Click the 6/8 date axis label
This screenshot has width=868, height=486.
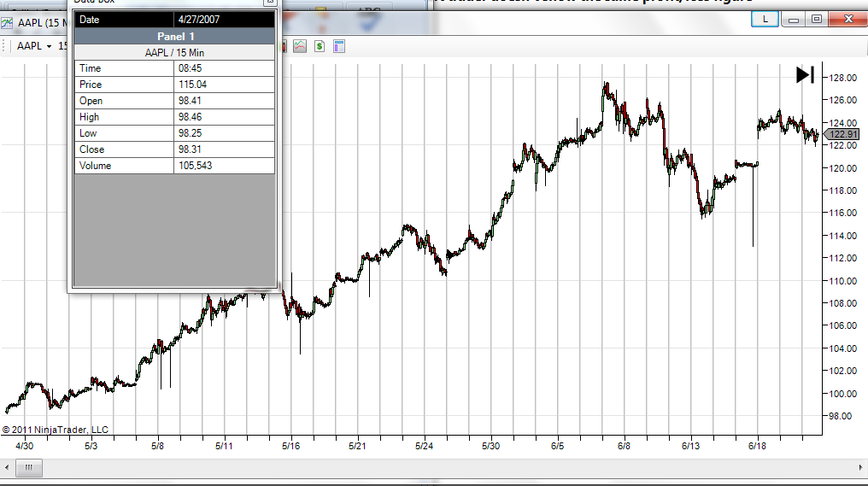click(624, 446)
